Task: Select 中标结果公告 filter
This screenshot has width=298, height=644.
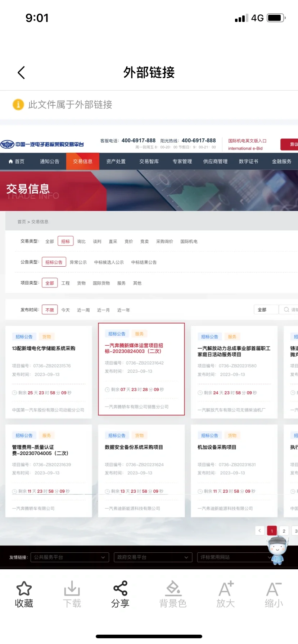Action: click(144, 262)
